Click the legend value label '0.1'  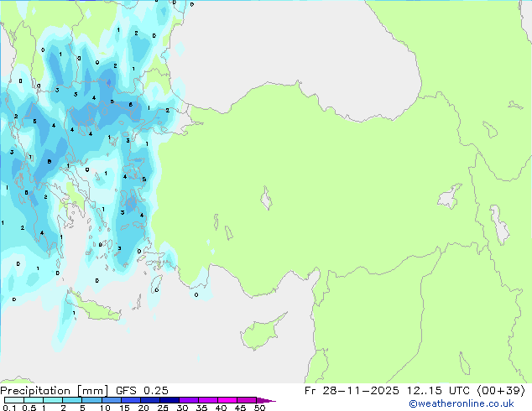[x=9, y=408]
